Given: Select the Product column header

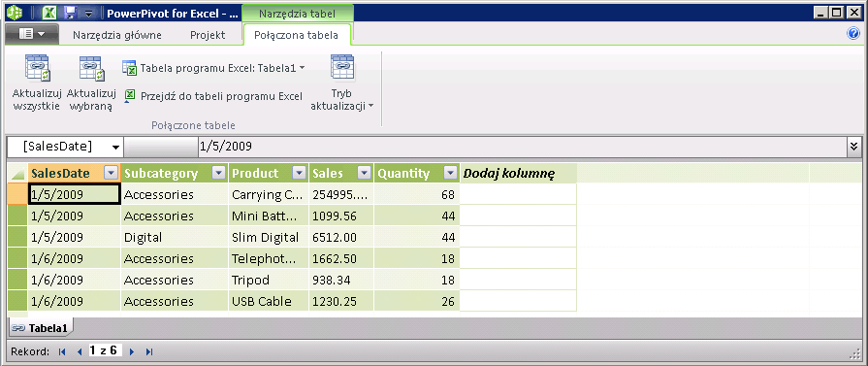Looking at the screenshot, I should click(x=269, y=173).
